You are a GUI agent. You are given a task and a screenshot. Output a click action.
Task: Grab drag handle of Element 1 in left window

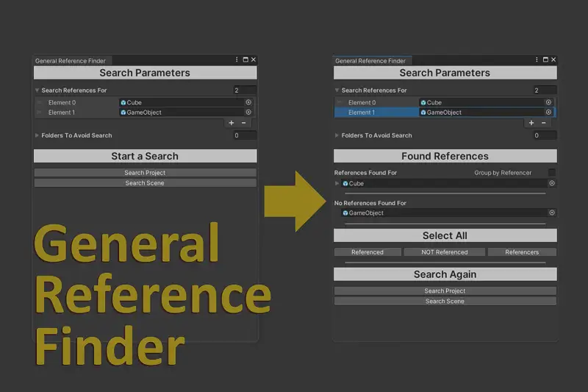[39, 113]
